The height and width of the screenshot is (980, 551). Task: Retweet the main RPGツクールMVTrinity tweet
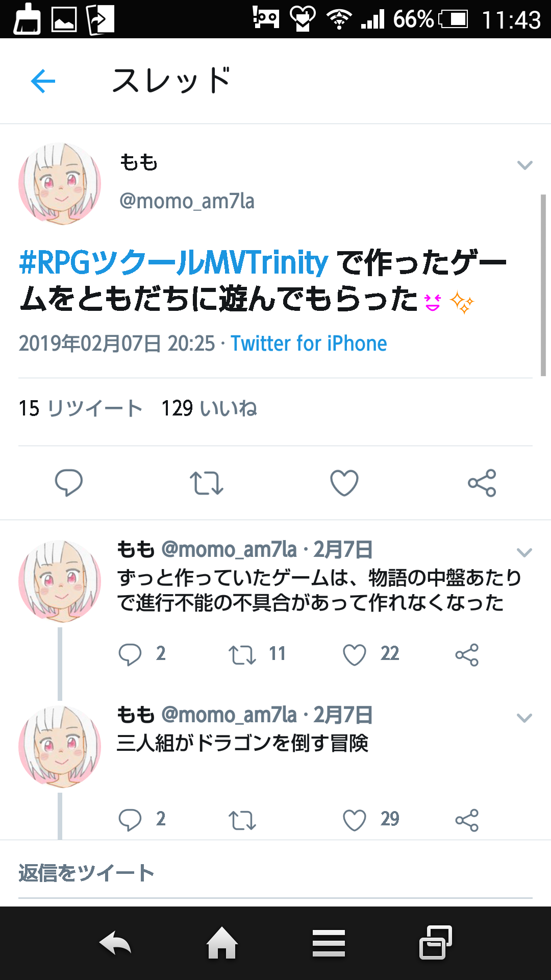207,483
